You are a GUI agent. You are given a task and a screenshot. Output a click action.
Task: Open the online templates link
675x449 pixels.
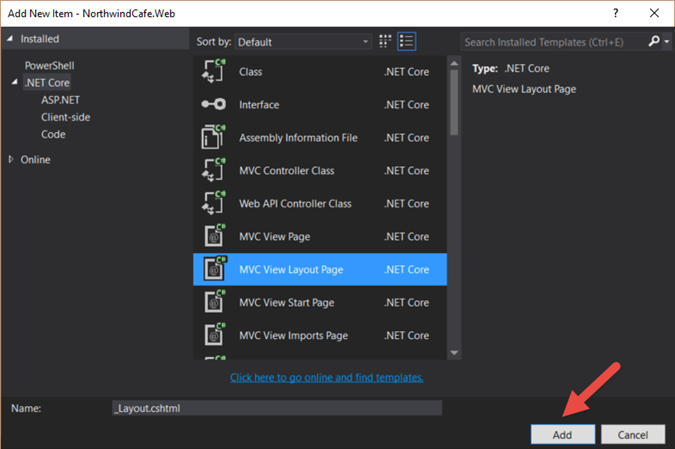(x=326, y=378)
